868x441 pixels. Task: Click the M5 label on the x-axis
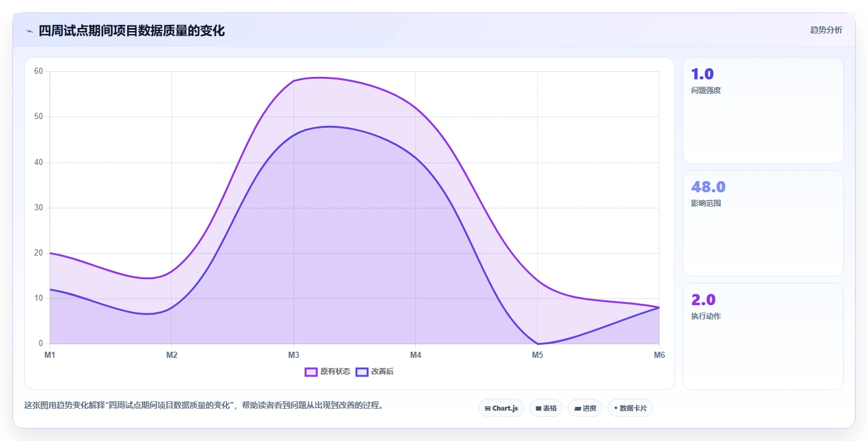[x=537, y=355]
